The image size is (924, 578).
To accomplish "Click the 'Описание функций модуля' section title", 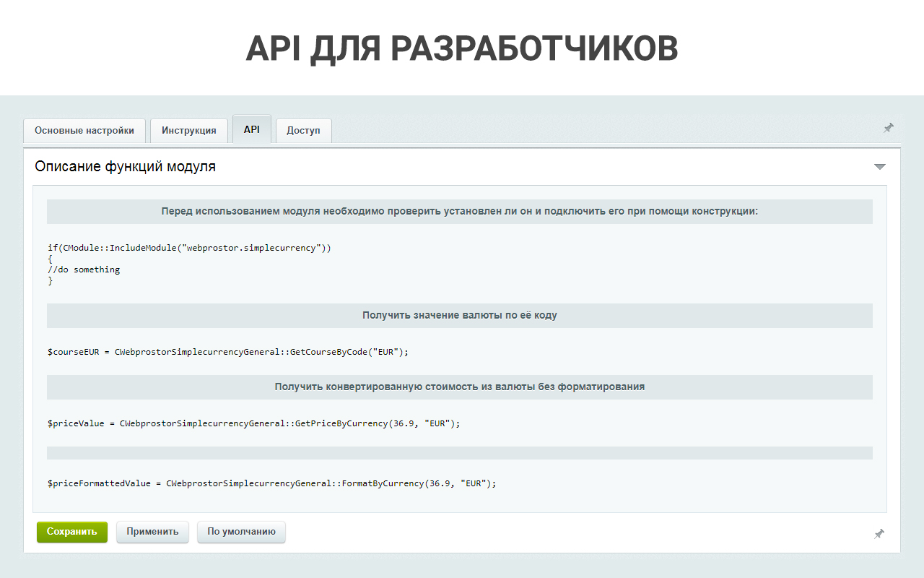I will pyautogui.click(x=126, y=167).
